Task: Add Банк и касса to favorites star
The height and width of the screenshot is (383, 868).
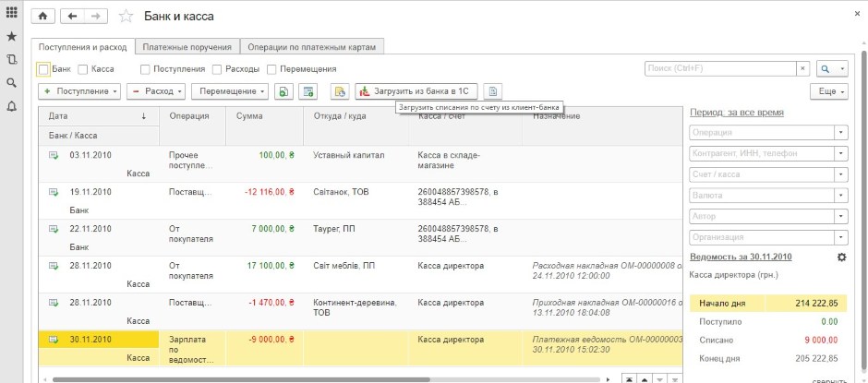Action: (x=127, y=17)
